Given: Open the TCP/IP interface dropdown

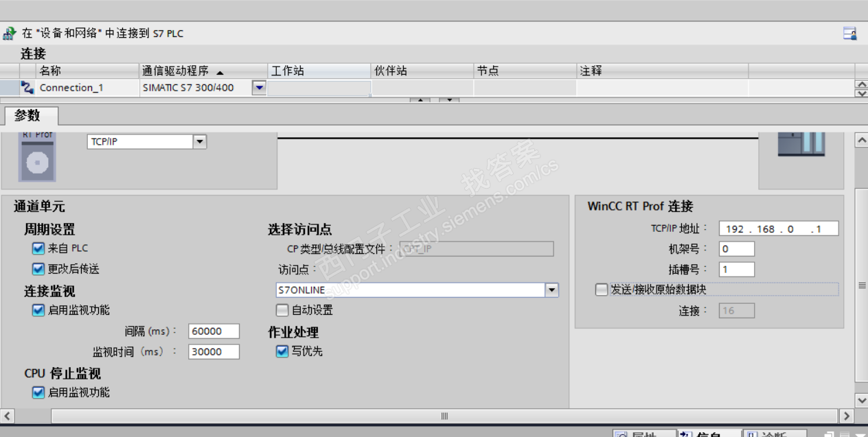Looking at the screenshot, I should 199,141.
